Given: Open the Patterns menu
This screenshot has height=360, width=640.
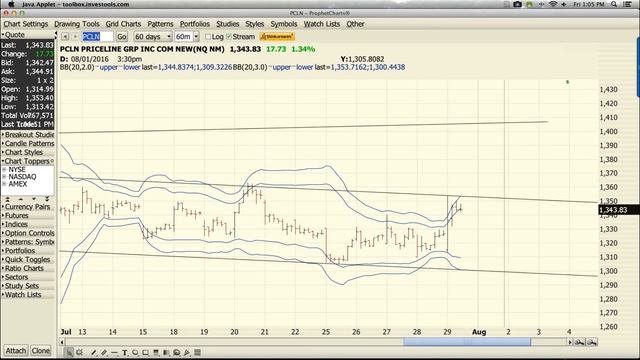Looking at the screenshot, I should tap(160, 24).
